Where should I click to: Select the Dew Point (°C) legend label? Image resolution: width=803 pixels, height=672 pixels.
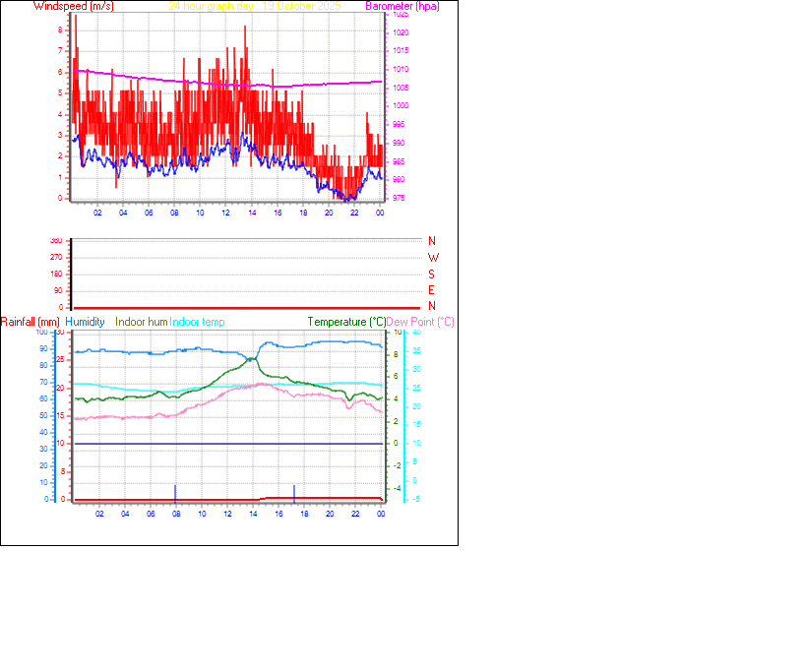(419, 322)
